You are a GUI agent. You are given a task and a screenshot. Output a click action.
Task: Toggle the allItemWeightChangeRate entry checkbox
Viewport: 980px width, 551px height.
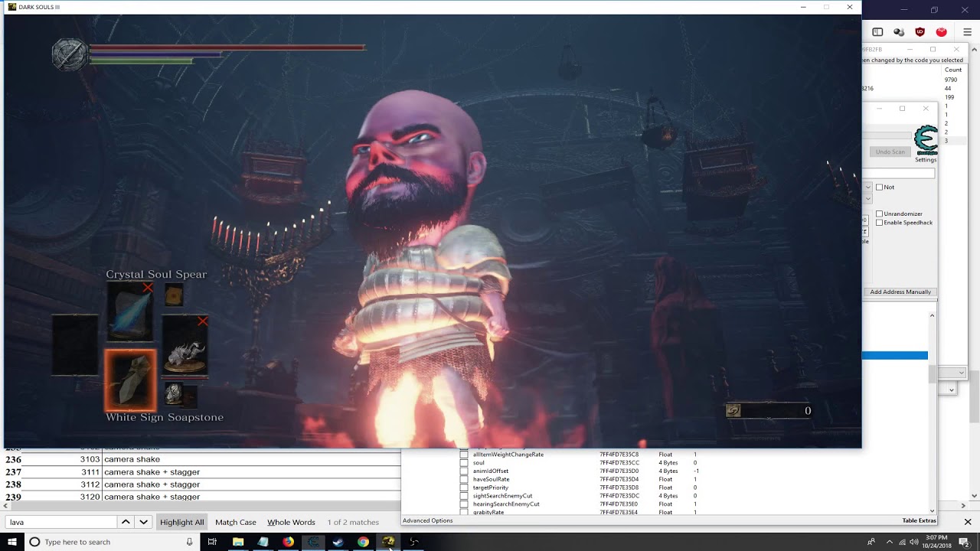[x=464, y=455]
